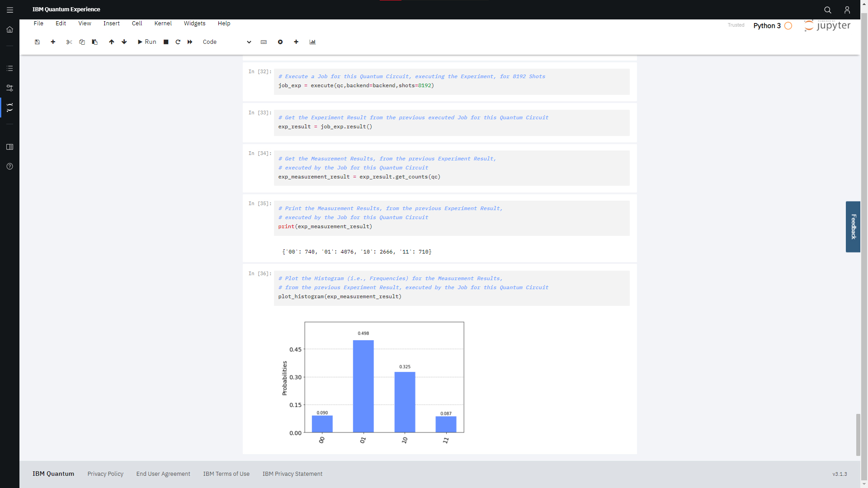Viewport: 868px width, 488px height.
Task: Open the Code cell type dropdown
Action: [226, 42]
